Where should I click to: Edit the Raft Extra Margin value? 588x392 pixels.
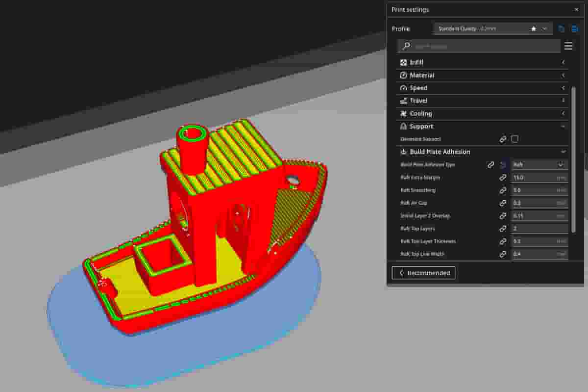click(x=539, y=178)
